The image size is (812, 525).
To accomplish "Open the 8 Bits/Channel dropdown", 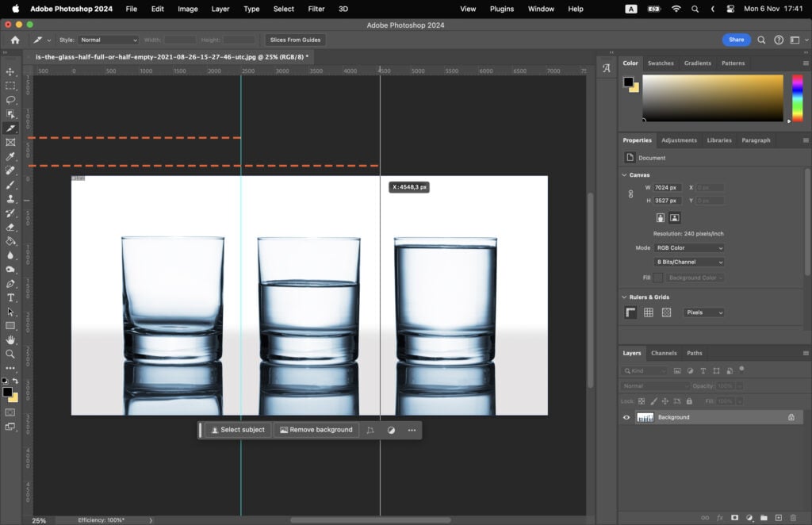I will click(688, 262).
